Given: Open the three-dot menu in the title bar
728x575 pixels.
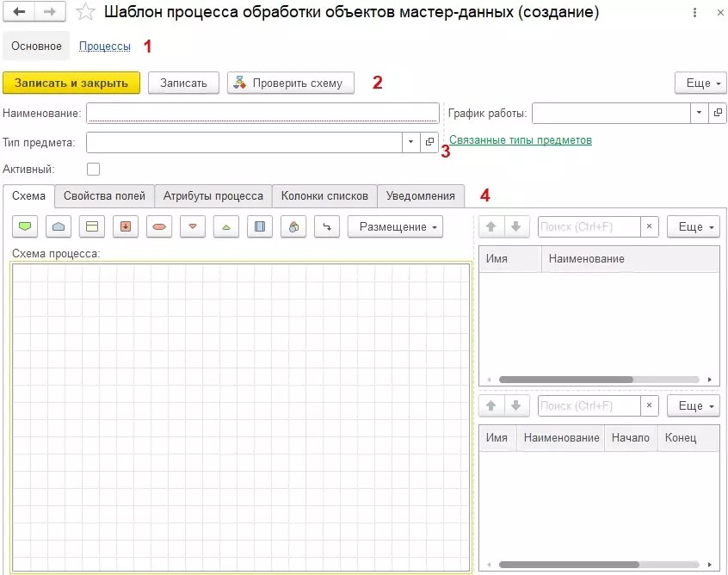Looking at the screenshot, I should pos(694,13).
